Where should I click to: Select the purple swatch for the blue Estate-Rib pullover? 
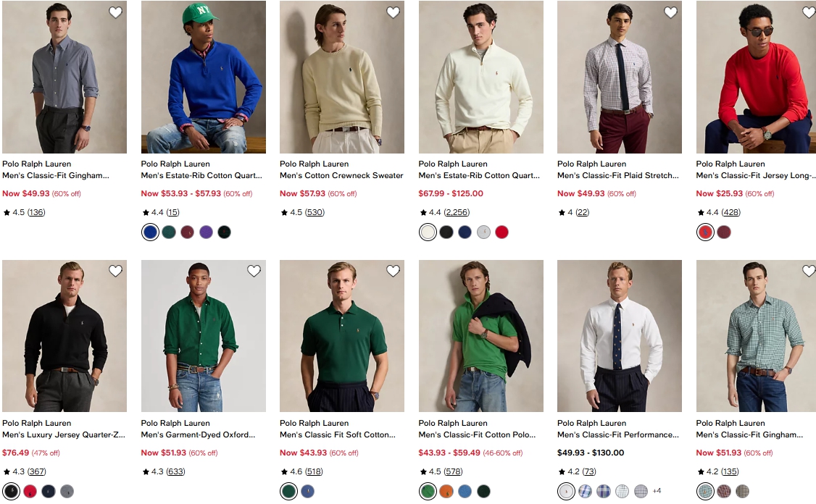point(206,232)
